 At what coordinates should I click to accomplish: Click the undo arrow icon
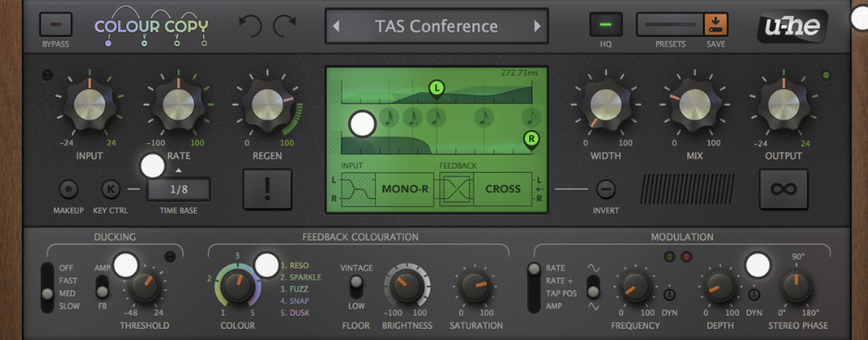(x=251, y=25)
